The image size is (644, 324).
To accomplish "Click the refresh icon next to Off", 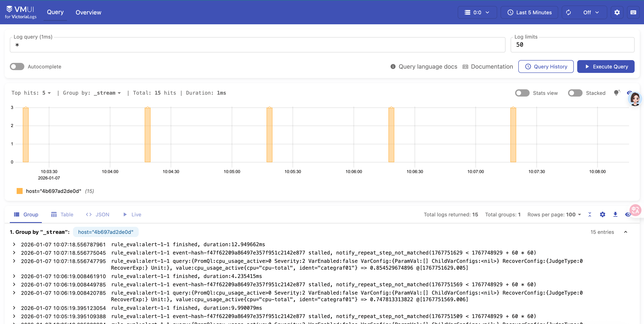I will tap(568, 13).
